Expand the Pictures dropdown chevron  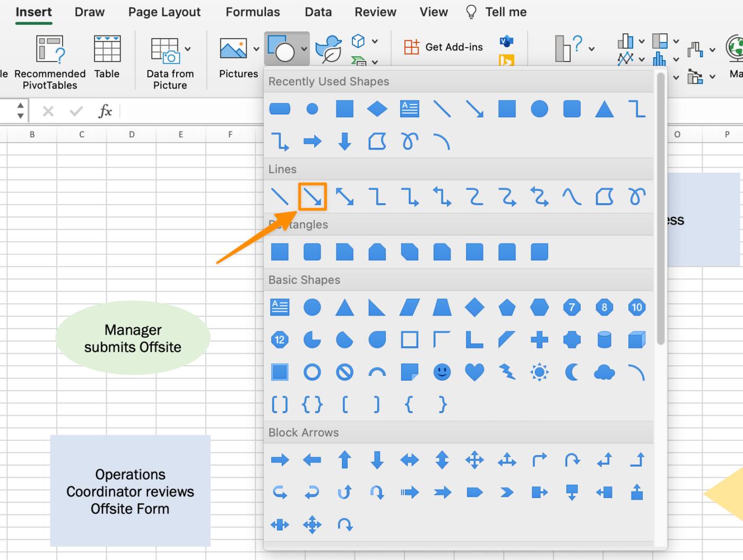click(x=257, y=48)
